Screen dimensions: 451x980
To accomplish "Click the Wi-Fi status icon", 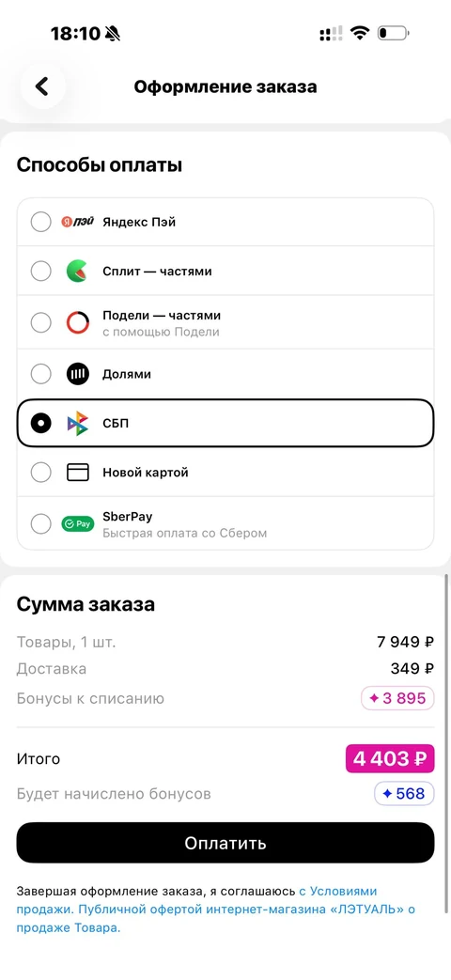I will point(360,33).
